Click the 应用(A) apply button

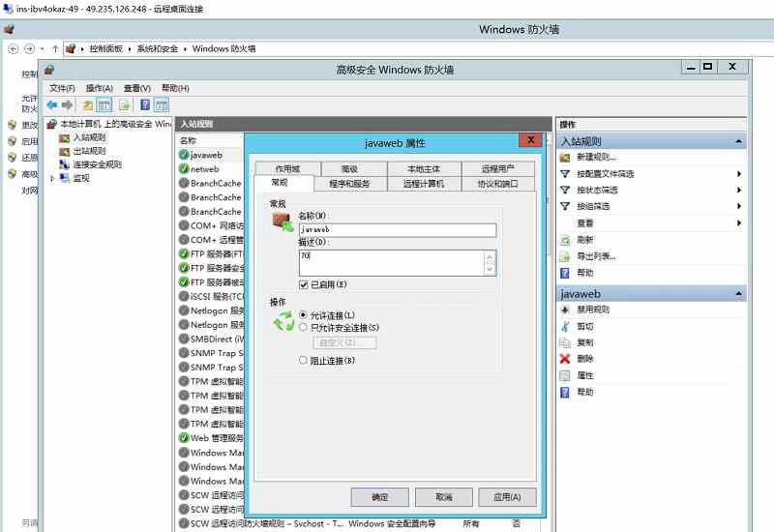(x=507, y=497)
